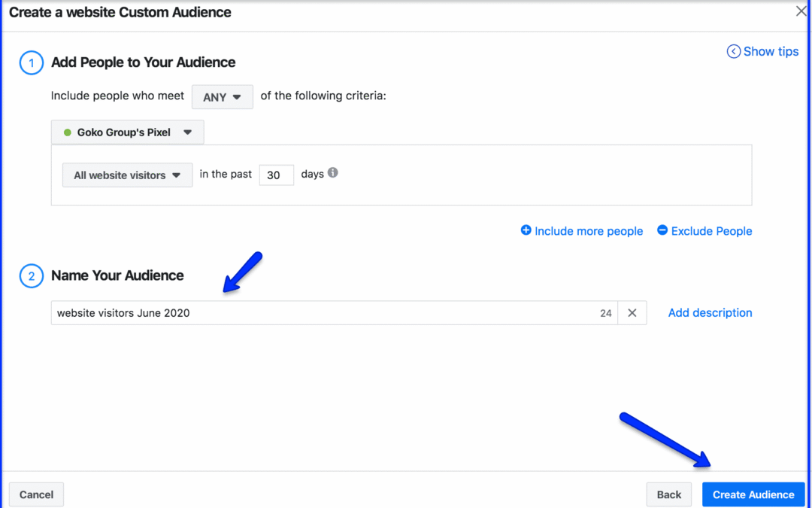
Task: Click Exclude People
Action: 710,231
